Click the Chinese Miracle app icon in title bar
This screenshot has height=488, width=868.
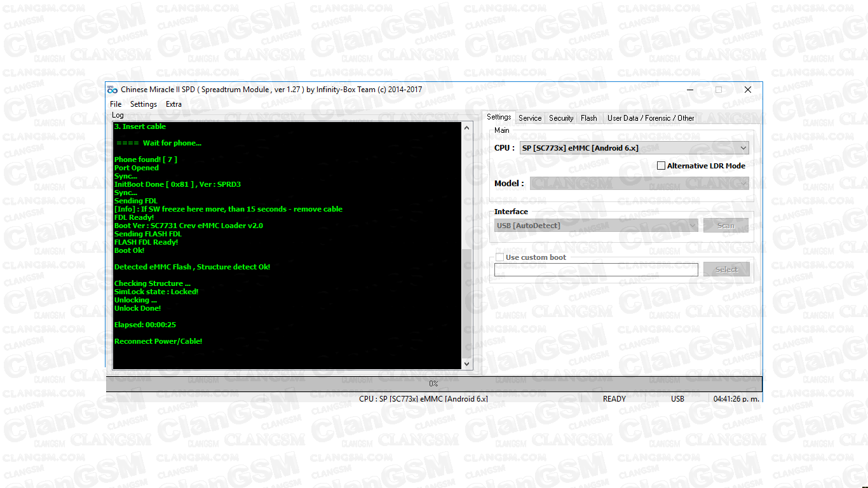(x=112, y=90)
